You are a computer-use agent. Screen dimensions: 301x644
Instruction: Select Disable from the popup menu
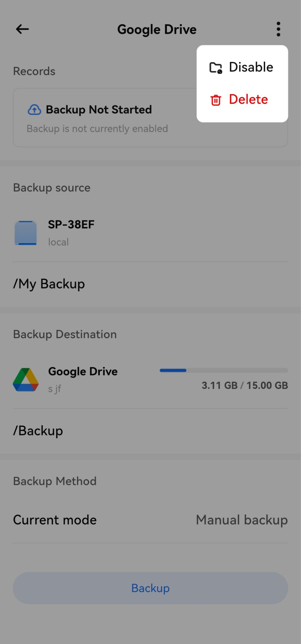pos(251,67)
